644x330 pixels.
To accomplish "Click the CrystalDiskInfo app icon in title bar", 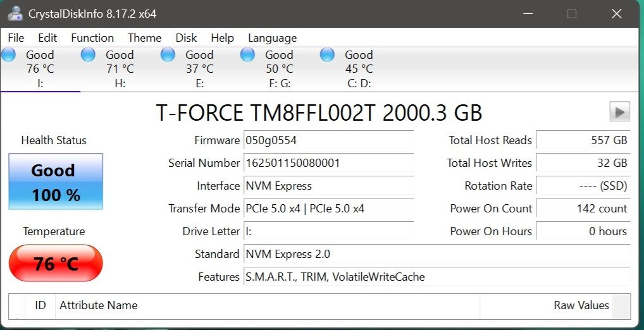I will tap(15, 13).
